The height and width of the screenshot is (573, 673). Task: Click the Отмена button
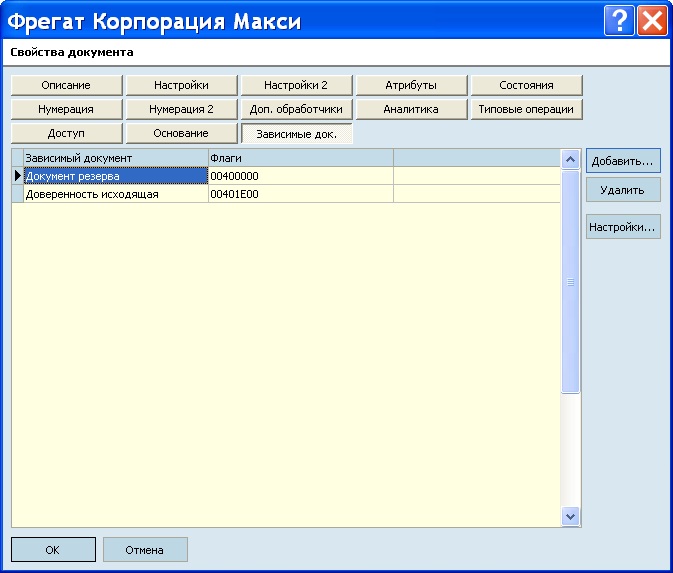click(145, 549)
